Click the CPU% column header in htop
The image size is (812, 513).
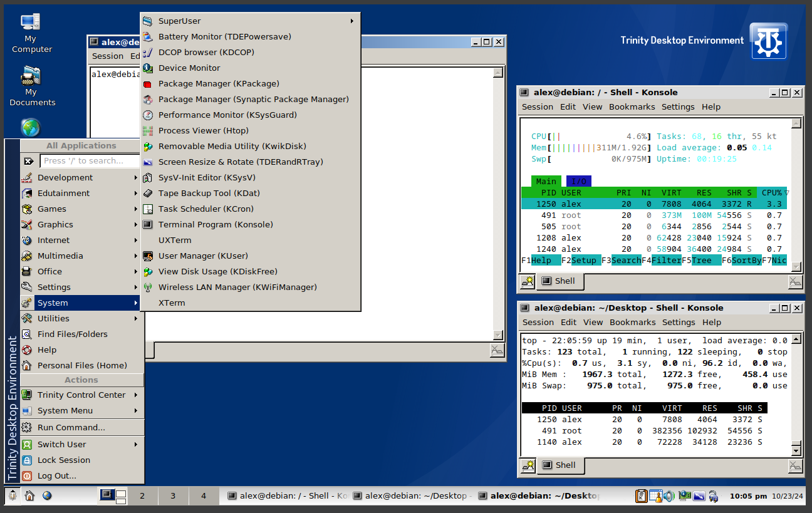tap(771, 192)
